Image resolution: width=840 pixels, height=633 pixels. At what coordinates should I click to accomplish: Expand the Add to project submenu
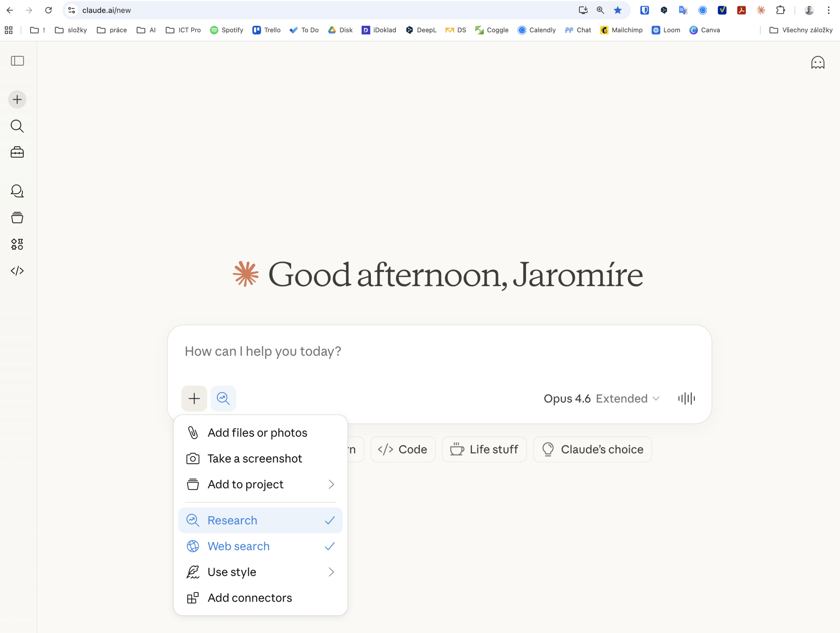pyautogui.click(x=261, y=484)
